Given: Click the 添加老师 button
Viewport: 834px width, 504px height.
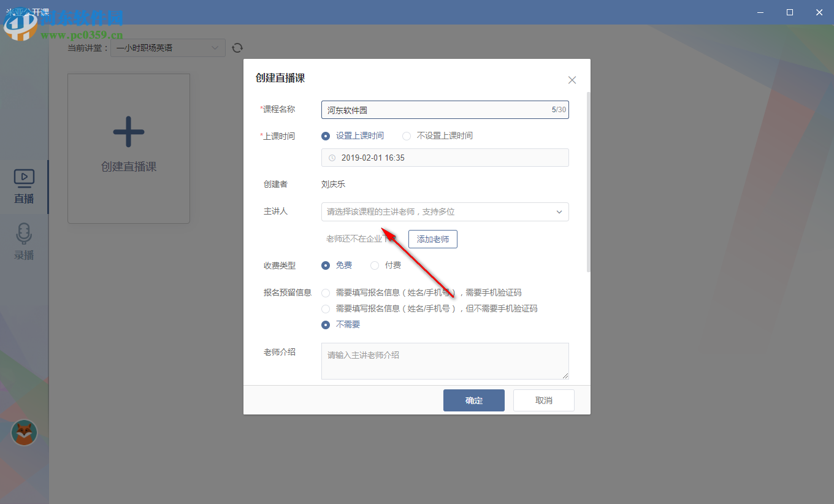Looking at the screenshot, I should point(432,239).
